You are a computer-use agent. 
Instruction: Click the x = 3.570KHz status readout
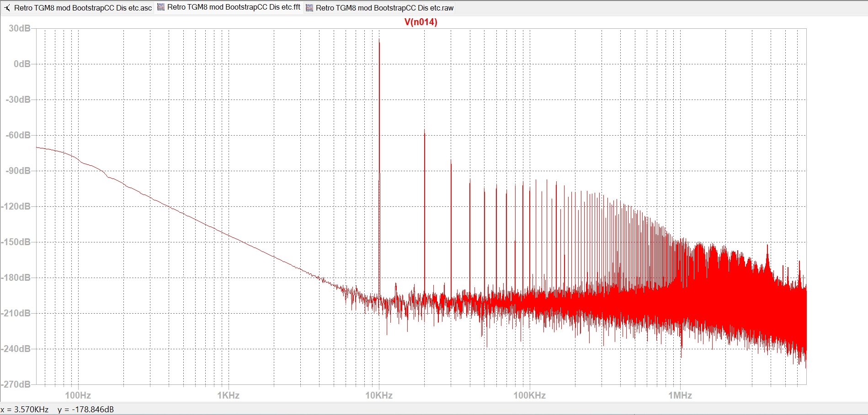click(25, 410)
